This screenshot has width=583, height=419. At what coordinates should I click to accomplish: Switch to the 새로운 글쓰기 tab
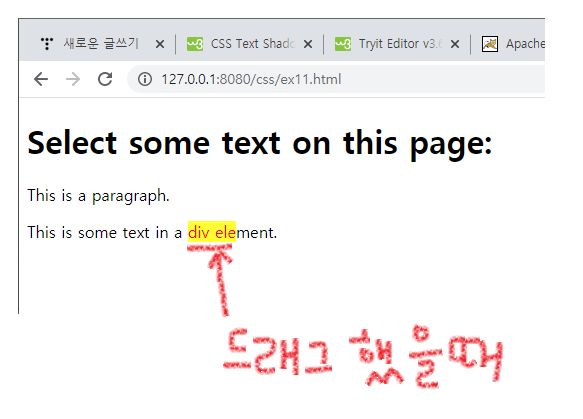[101, 43]
